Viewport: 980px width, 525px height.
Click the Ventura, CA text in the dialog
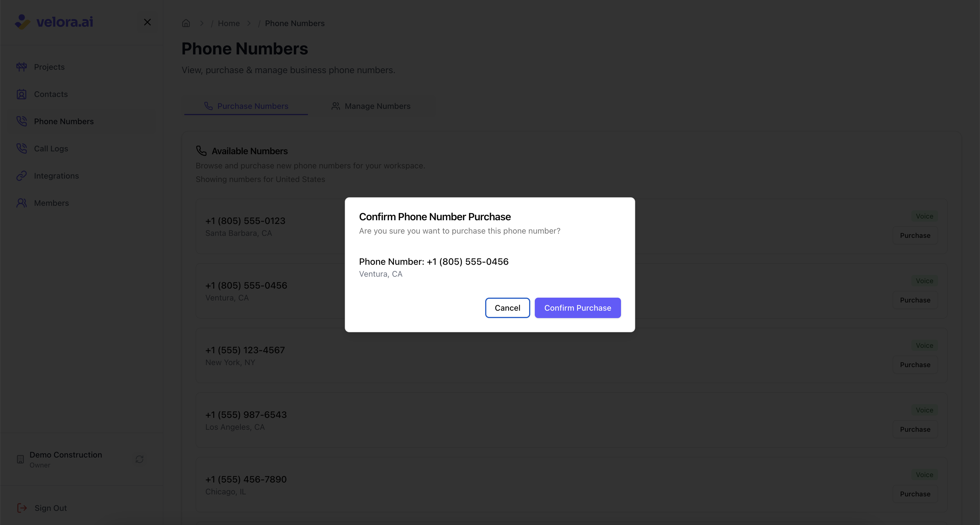[381, 274]
